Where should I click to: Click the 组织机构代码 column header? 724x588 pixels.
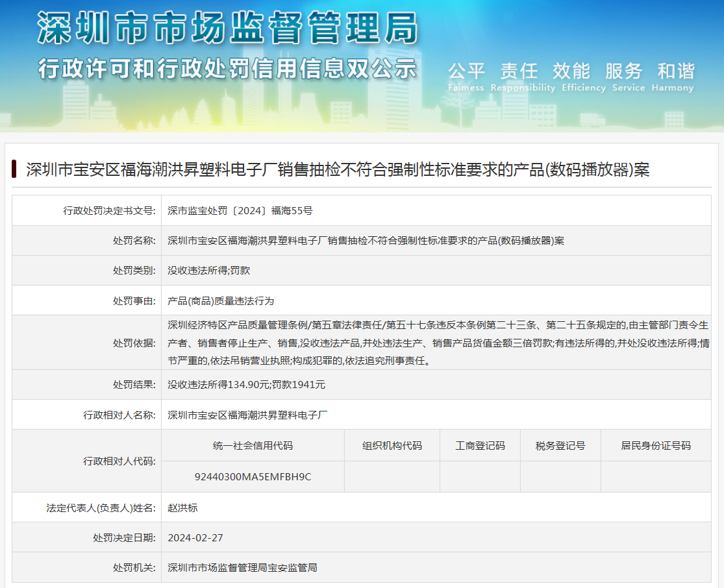tap(392, 446)
